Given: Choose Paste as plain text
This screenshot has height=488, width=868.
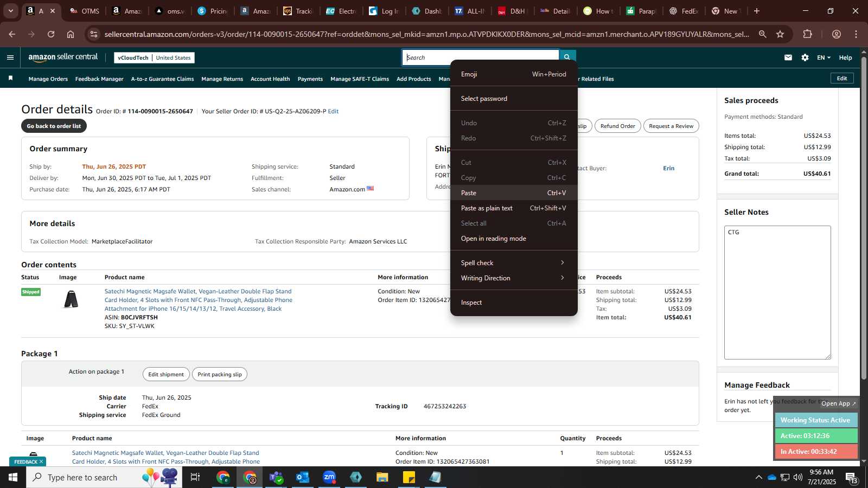Looking at the screenshot, I should 513,208.
